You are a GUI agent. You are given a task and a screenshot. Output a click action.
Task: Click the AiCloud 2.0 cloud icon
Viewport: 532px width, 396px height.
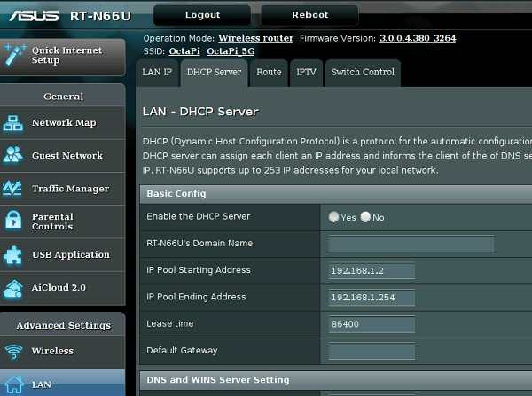(x=13, y=288)
